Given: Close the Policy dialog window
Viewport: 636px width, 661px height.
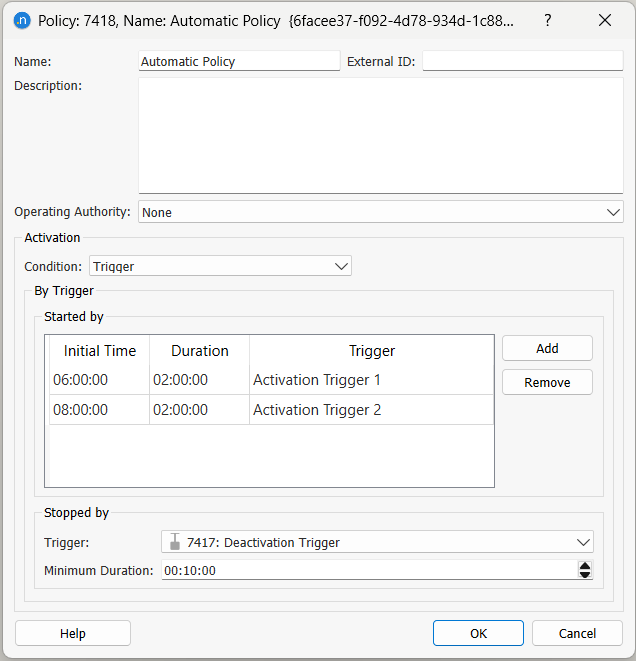Looking at the screenshot, I should pos(604,20).
